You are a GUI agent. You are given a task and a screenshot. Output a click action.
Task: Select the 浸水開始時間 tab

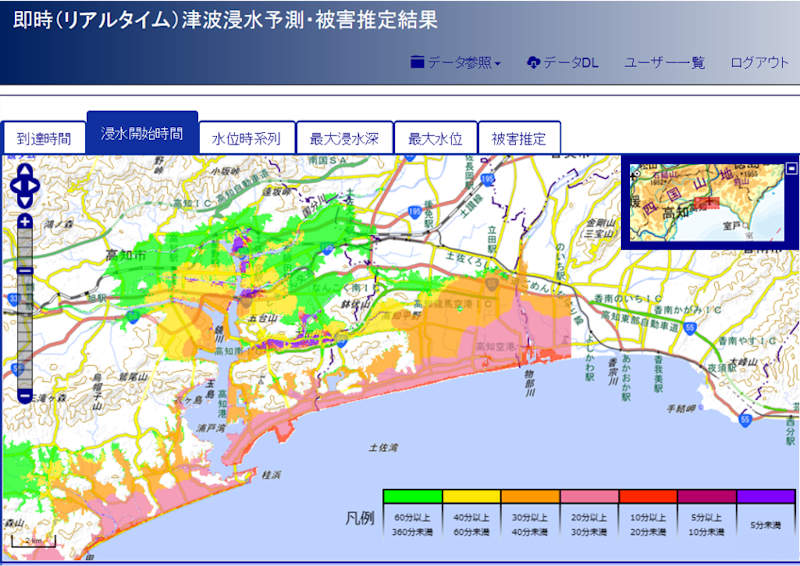[142, 133]
